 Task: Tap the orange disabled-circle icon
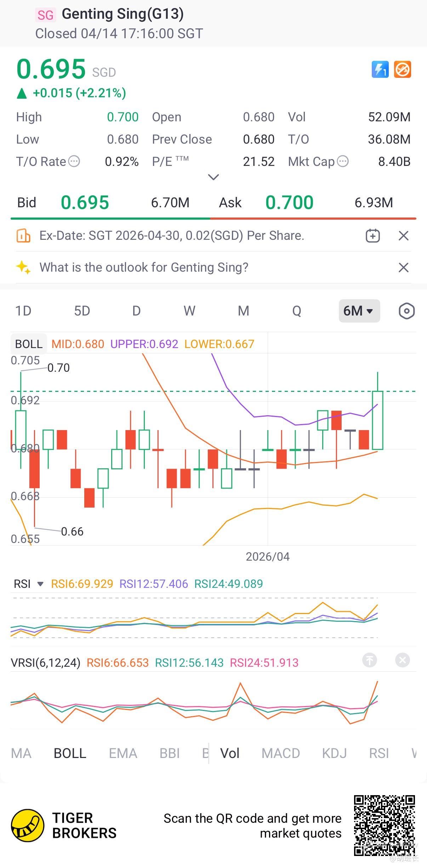coord(403,69)
